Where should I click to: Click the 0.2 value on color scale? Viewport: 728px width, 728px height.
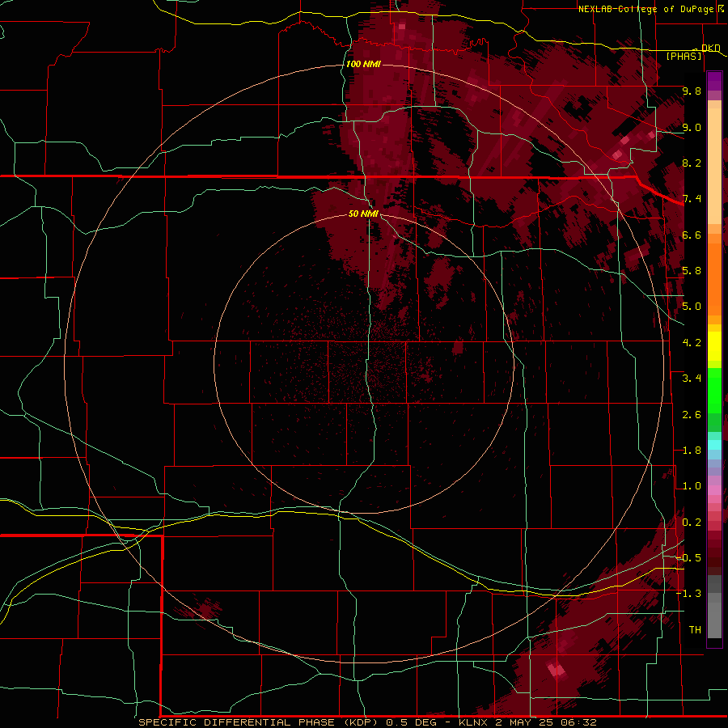(x=692, y=523)
